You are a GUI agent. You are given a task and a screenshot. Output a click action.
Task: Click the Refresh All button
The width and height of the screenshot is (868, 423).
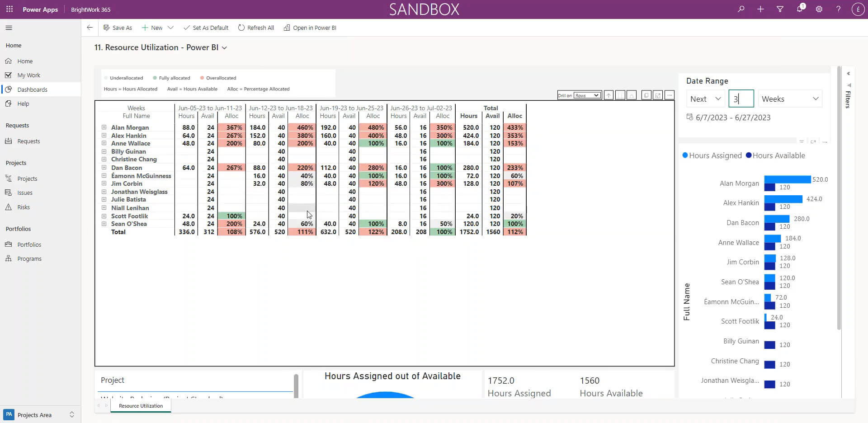tap(256, 28)
